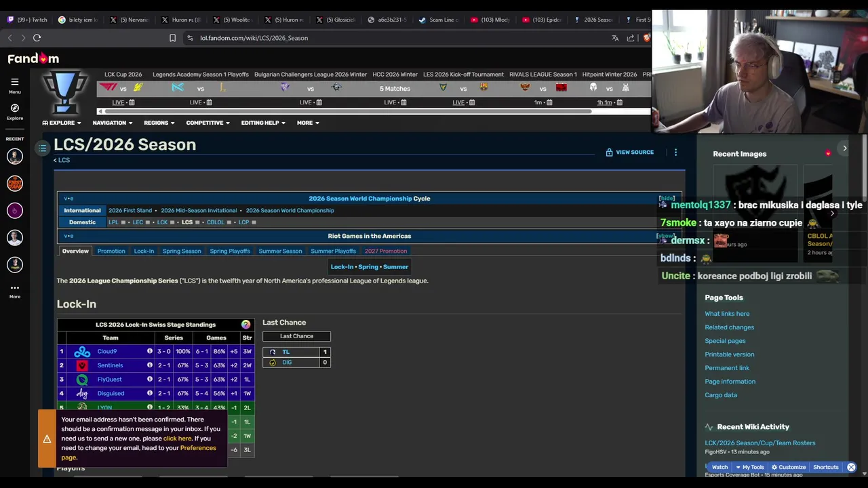This screenshot has height=488, width=868.
Task: Click the Sentinels info icon
Action: [x=150, y=365]
